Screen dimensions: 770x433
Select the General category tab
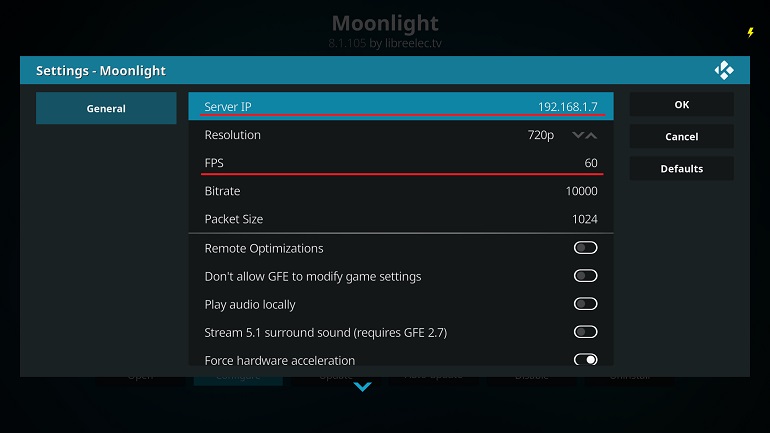point(106,108)
